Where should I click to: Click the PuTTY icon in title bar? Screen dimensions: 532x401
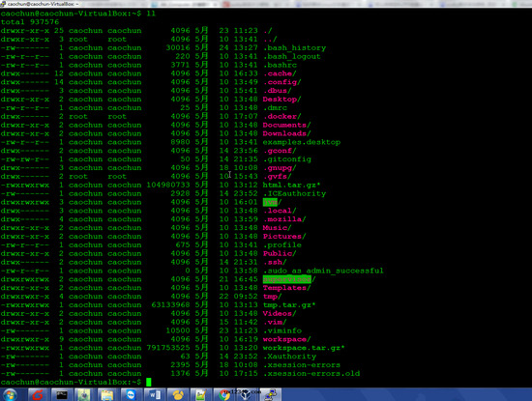[x=3, y=4]
